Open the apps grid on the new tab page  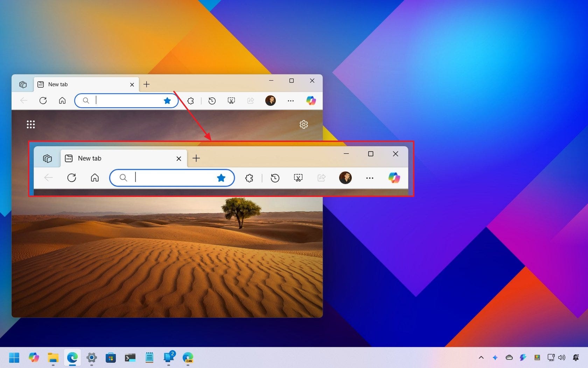31,124
